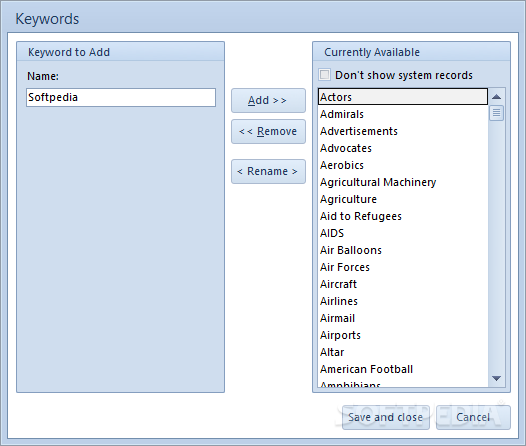Image resolution: width=526 pixels, height=446 pixels.
Task: Choose Air Balloons in the list
Action: (x=403, y=250)
